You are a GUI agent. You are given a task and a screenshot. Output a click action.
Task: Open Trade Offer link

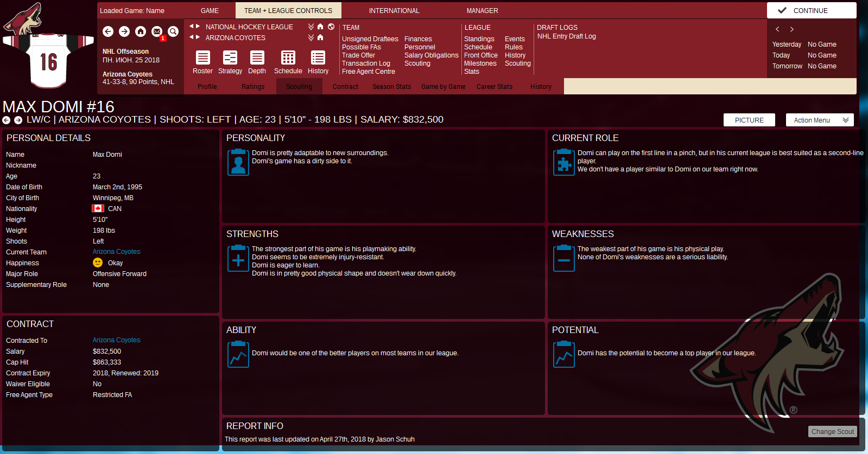[x=358, y=55]
